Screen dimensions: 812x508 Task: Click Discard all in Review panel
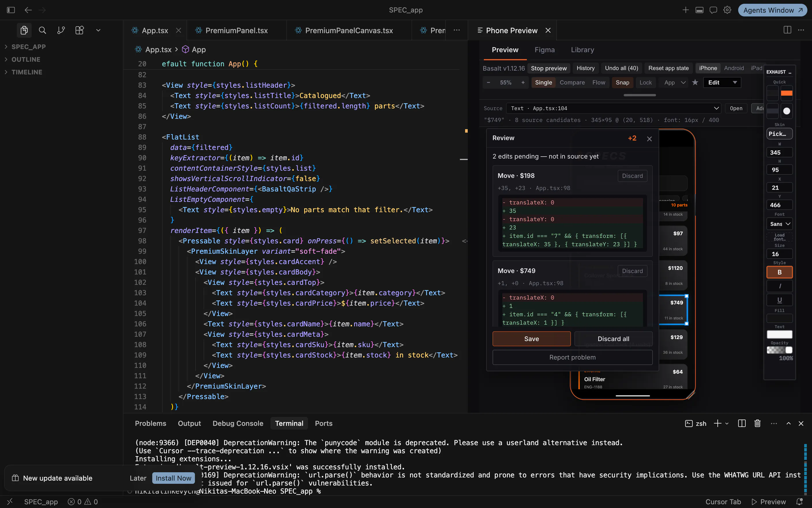click(x=613, y=339)
